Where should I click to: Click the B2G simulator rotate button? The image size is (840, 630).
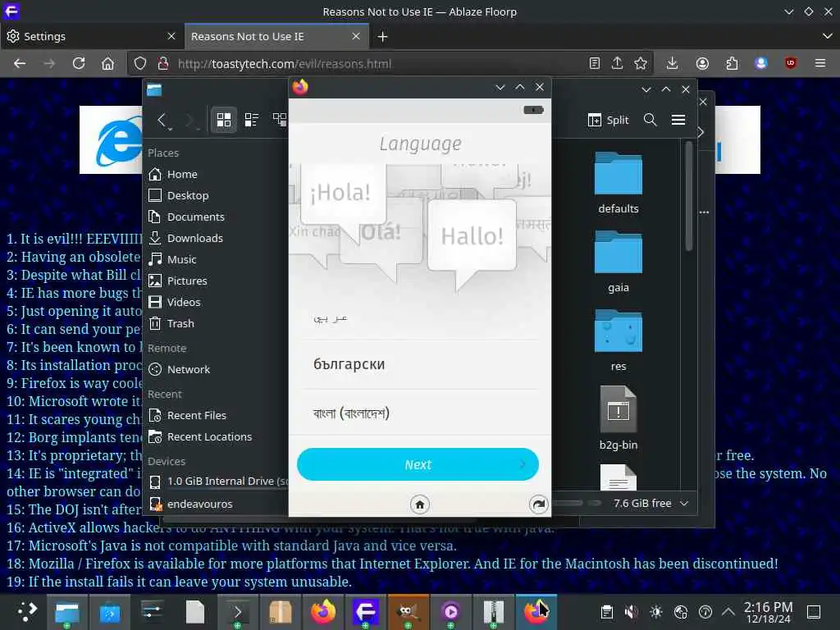538,504
